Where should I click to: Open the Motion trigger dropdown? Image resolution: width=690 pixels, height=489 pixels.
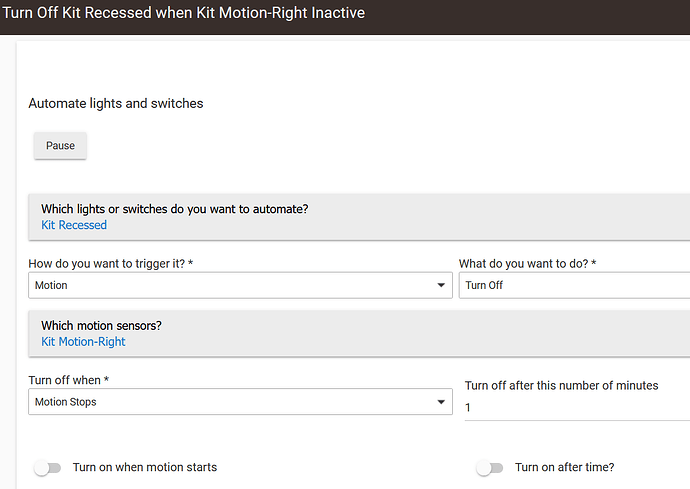point(240,285)
